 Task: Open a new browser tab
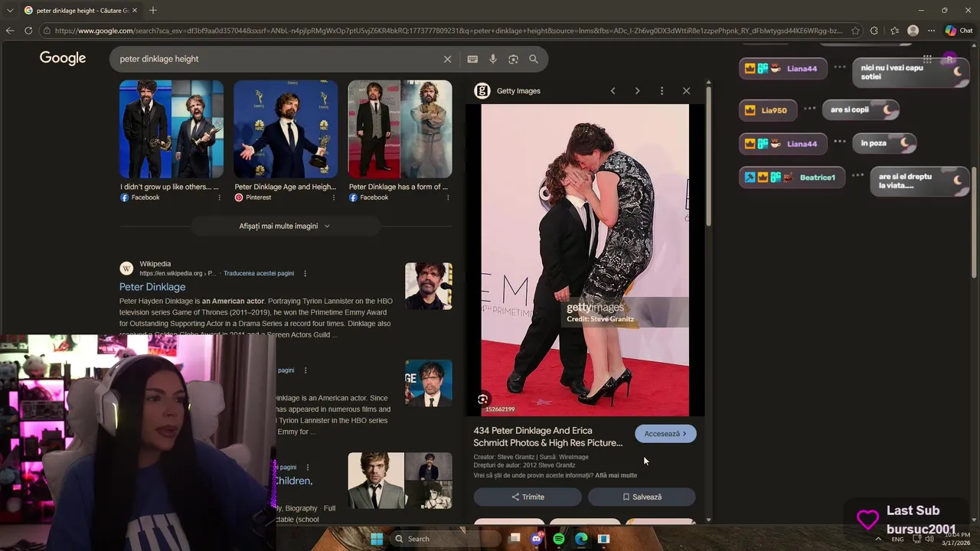pos(153,10)
